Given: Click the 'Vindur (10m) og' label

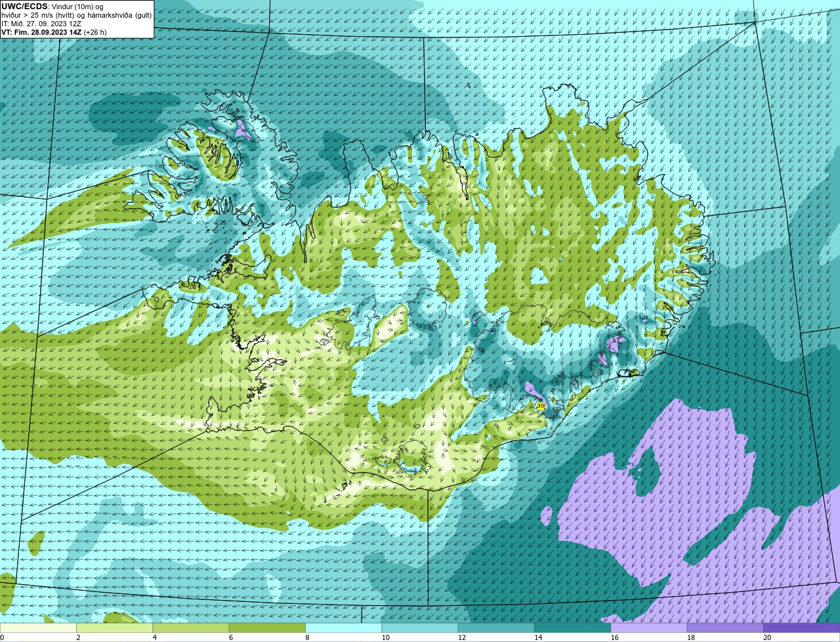Looking at the screenshot, I should 77,7.
